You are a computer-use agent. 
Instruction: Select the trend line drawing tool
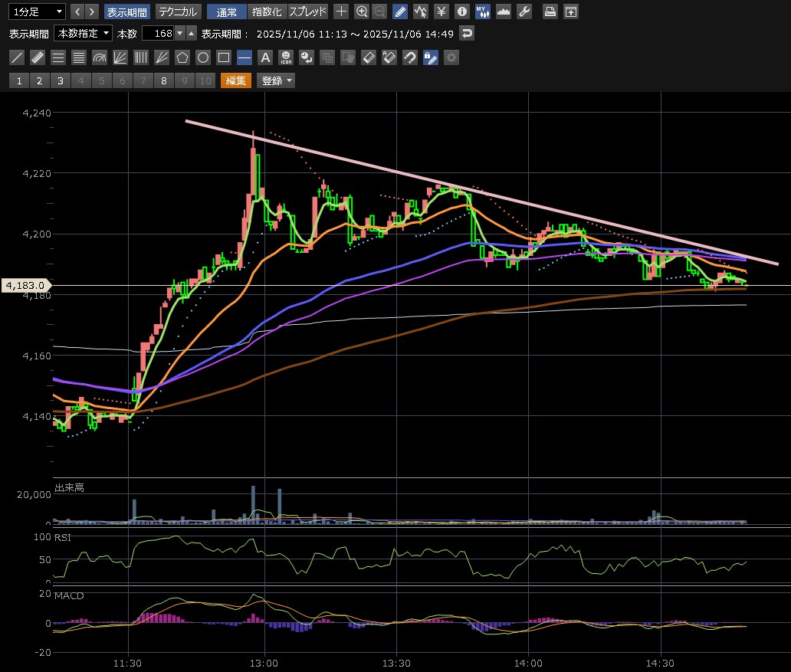[x=16, y=57]
